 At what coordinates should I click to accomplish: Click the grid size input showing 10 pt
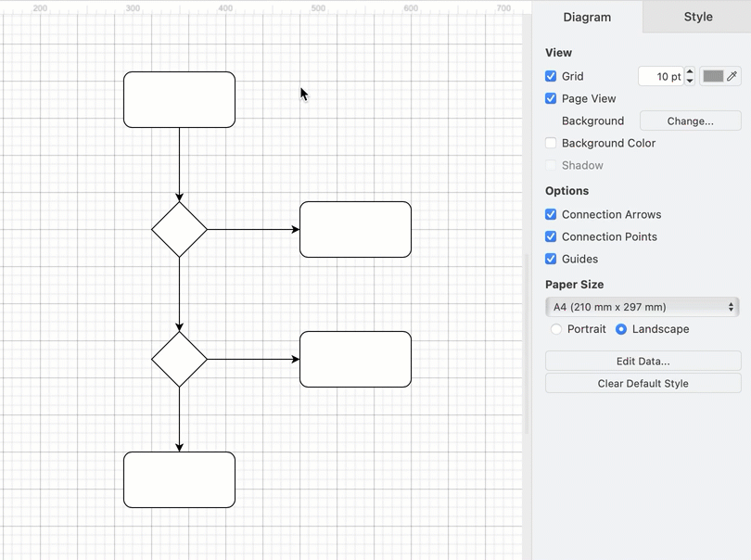(660, 76)
